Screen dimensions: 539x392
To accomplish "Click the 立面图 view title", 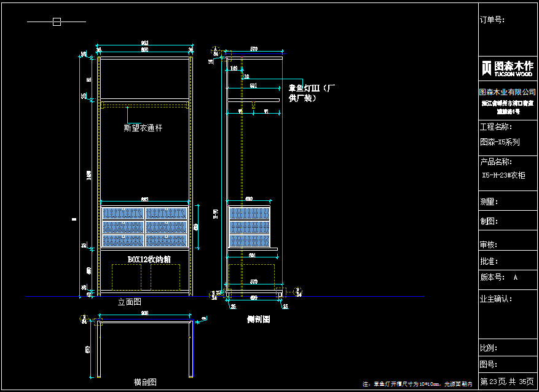I will tap(130, 303).
